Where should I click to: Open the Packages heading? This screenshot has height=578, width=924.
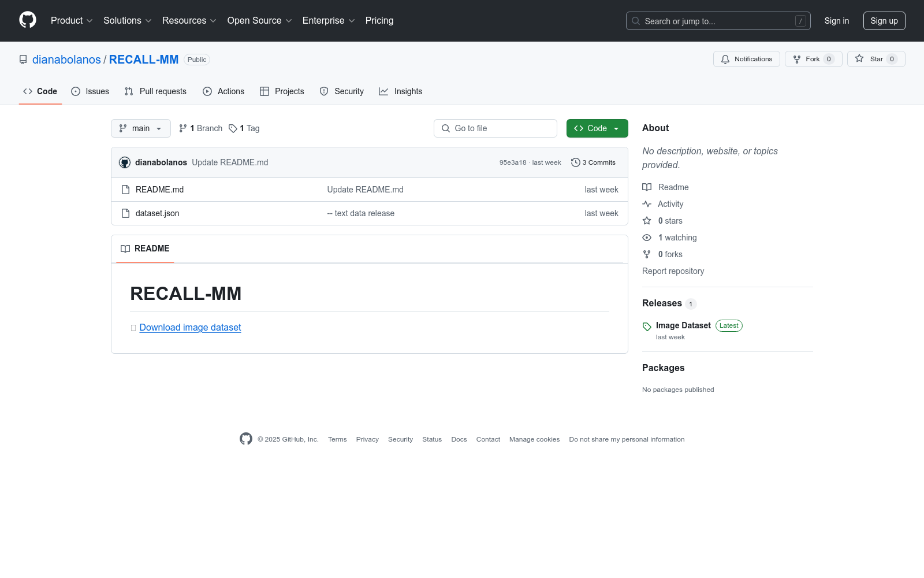(x=663, y=368)
